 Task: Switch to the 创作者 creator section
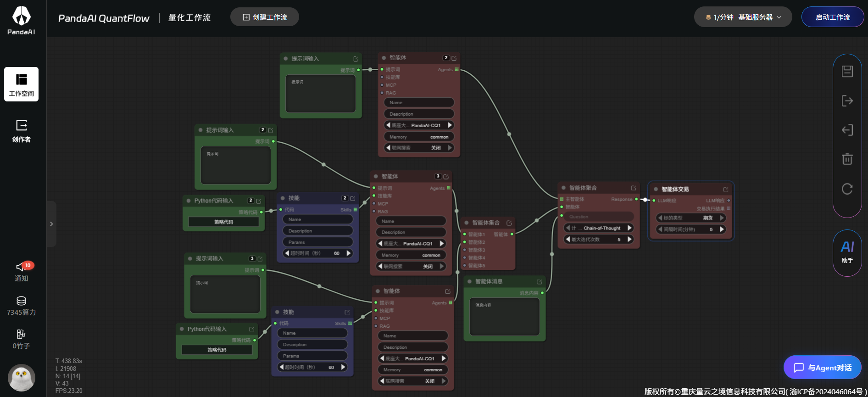21,131
